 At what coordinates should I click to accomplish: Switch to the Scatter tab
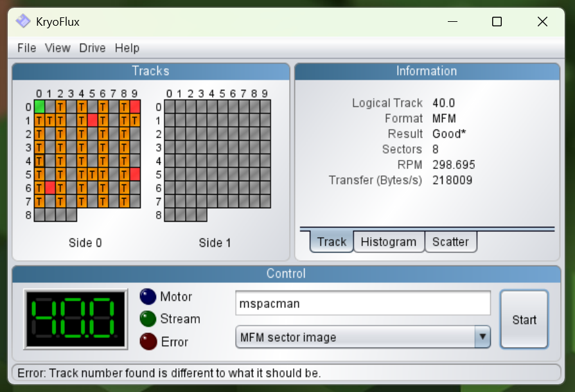[x=451, y=242]
